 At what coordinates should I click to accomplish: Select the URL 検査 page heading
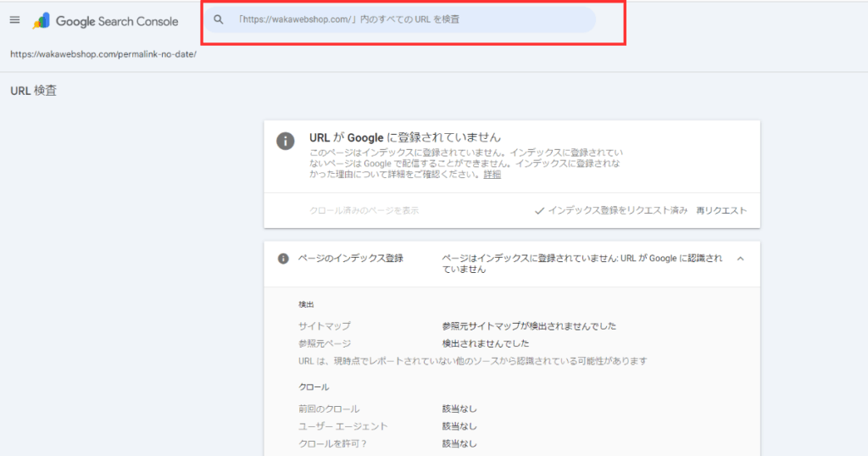34,91
